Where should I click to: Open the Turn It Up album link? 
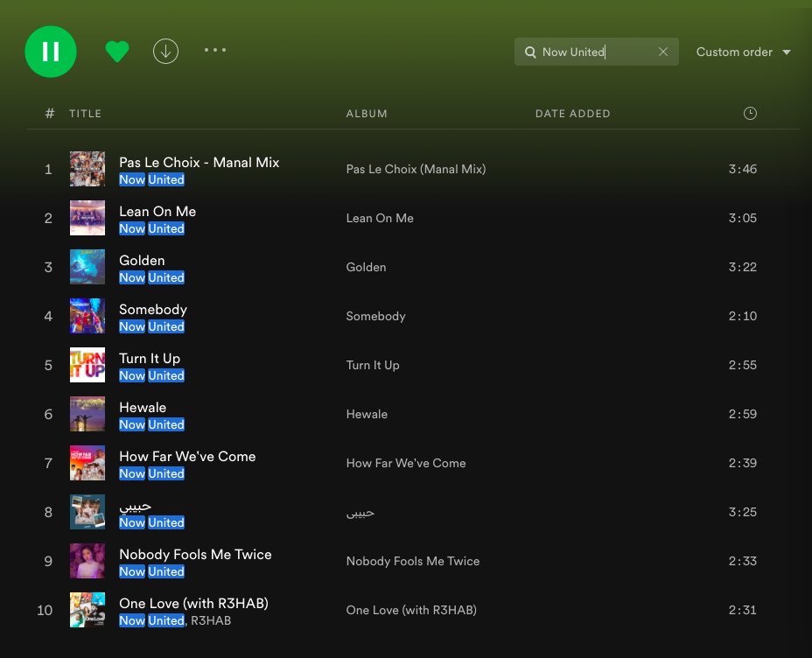[x=373, y=365]
